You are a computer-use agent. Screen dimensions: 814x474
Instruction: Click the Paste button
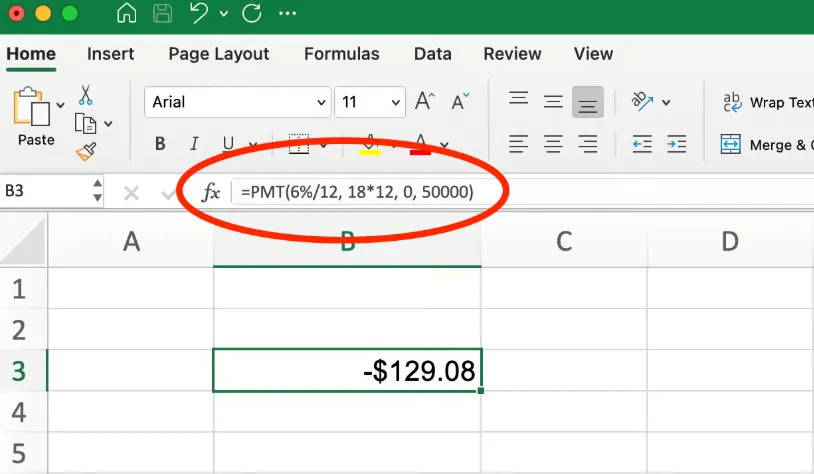[35, 117]
